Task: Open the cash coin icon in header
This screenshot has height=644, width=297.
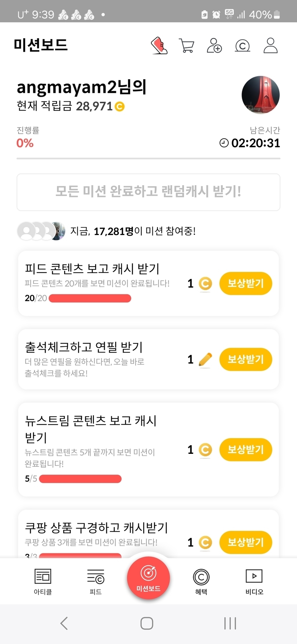Action: [x=242, y=46]
